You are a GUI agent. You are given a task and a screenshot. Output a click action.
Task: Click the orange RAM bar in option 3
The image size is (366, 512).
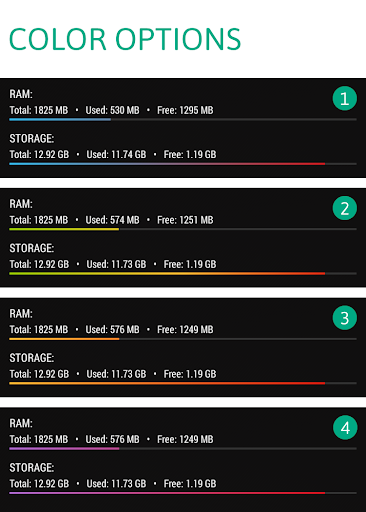pos(64,339)
